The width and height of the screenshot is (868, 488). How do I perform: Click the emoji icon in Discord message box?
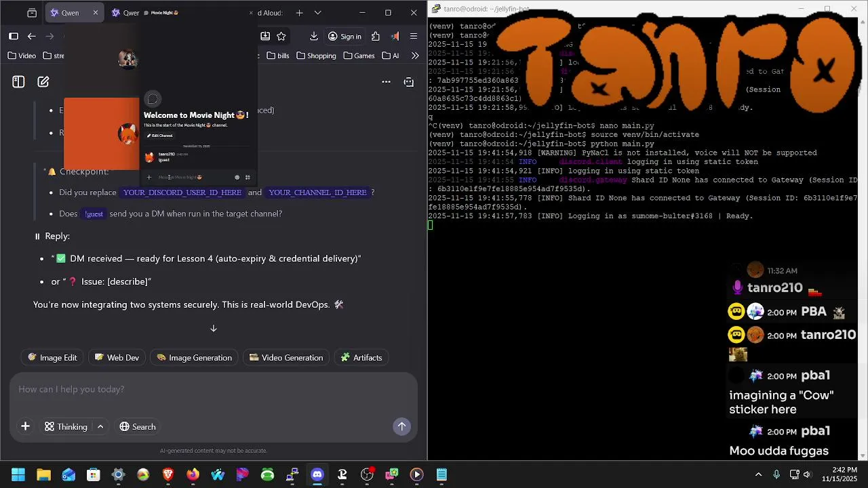(237, 178)
